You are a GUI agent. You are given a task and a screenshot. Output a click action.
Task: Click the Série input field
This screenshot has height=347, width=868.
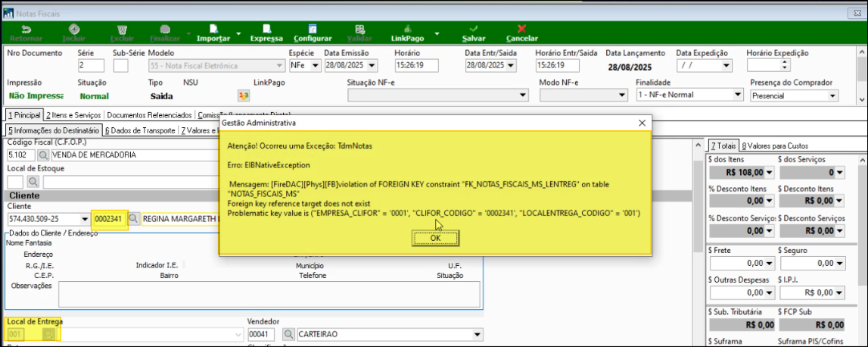coord(92,65)
